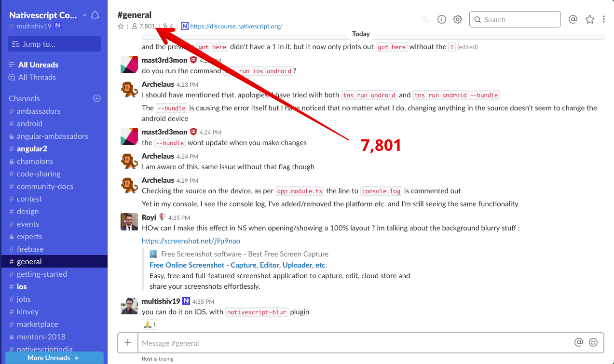Viewport: 614px width, 364px height.
Task: Open the emoji picker
Action: click(x=593, y=342)
